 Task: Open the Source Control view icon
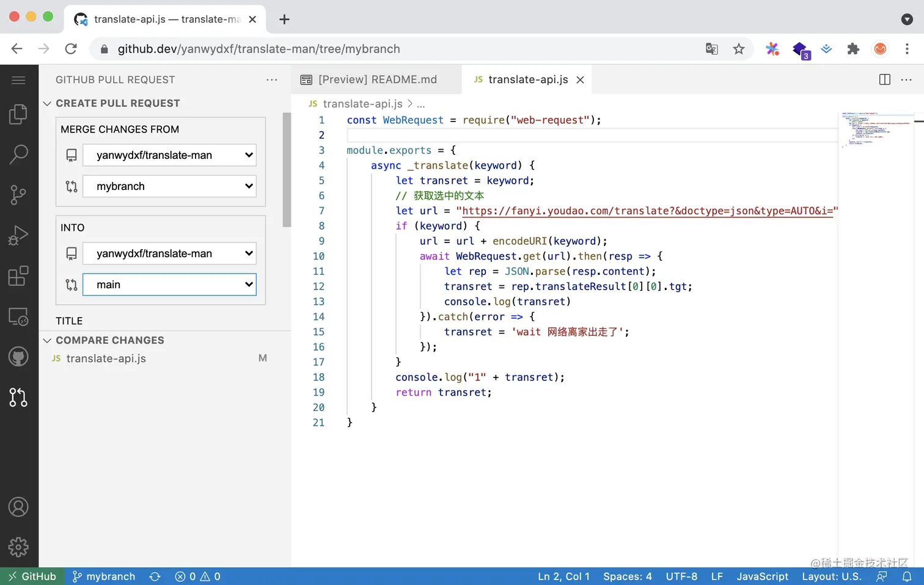pyautogui.click(x=18, y=195)
